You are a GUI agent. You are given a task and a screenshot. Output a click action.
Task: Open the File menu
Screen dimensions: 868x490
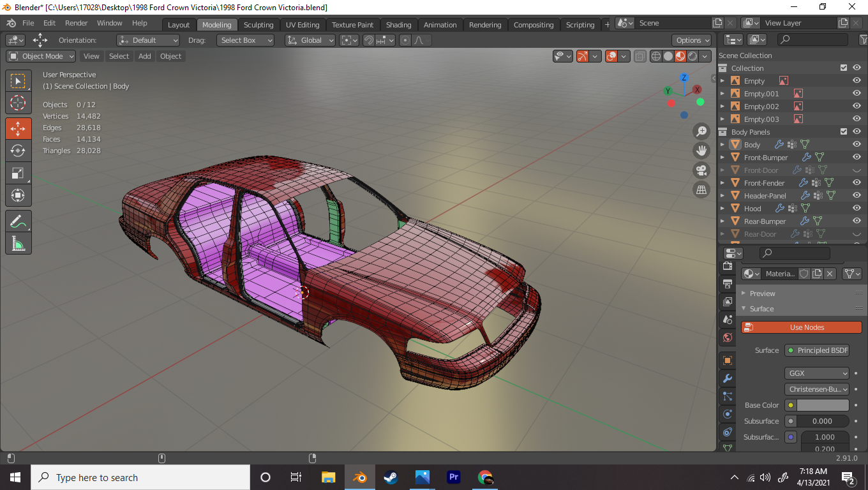[x=28, y=23]
